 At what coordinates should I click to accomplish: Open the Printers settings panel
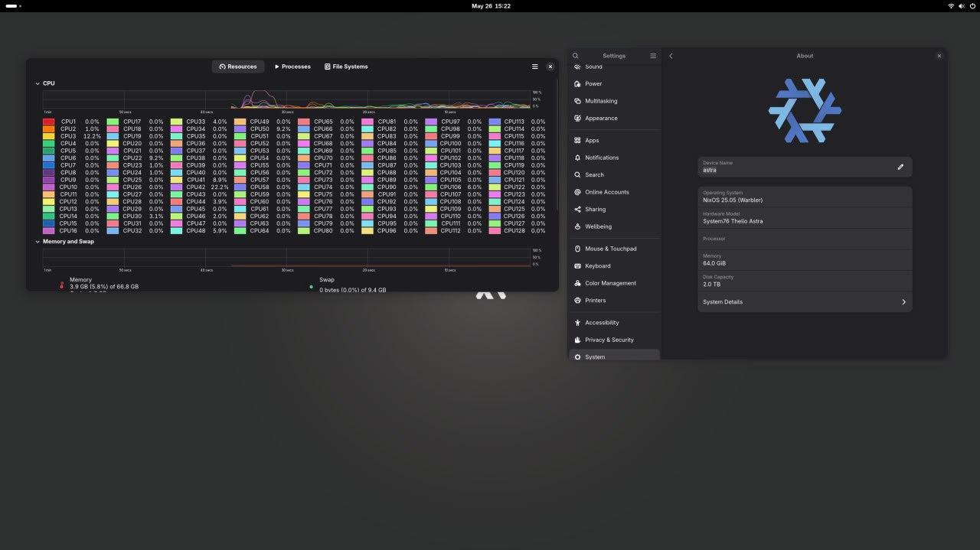click(x=615, y=301)
